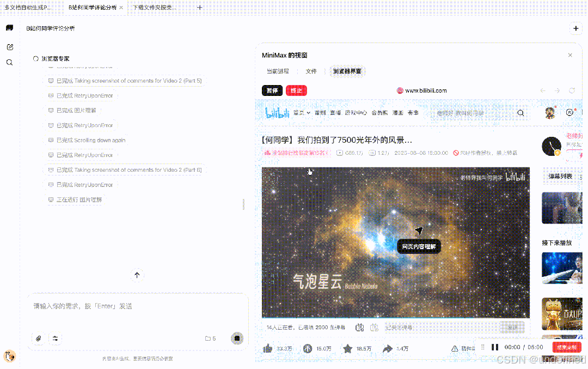Click the magnifier icon in bilibili's search bar
This screenshot has width=588, height=369.
click(520, 112)
